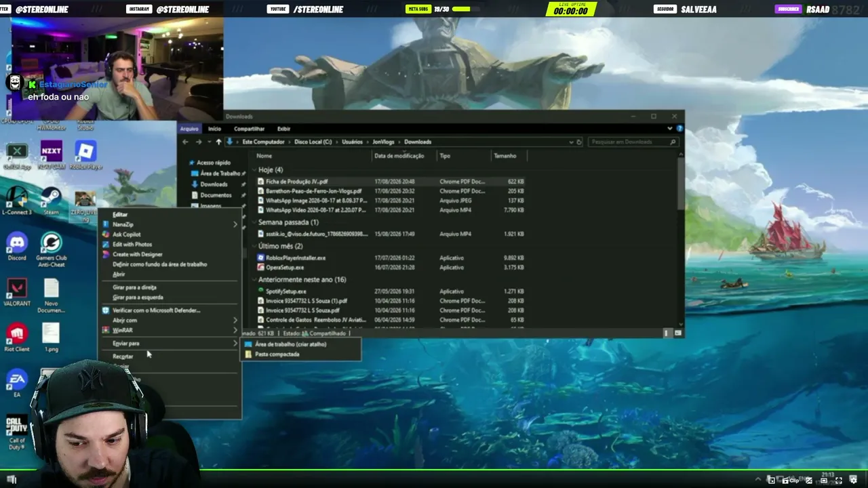The height and width of the screenshot is (488, 868).
Task: Click the Clip button in player
Action: (791, 480)
